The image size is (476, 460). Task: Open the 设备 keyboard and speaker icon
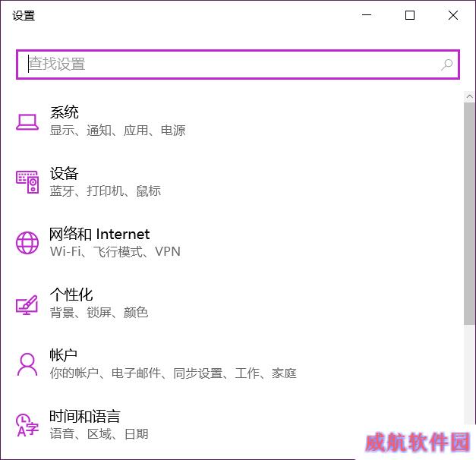click(x=27, y=182)
